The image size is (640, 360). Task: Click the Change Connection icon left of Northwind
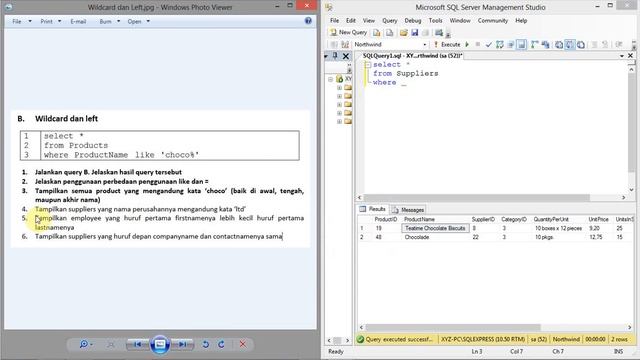click(345, 44)
